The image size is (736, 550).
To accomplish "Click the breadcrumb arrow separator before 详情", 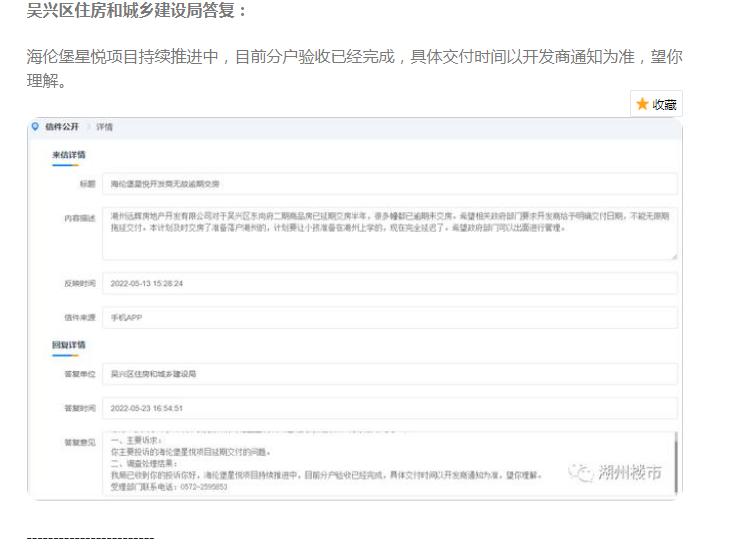I will pyautogui.click(x=88, y=127).
